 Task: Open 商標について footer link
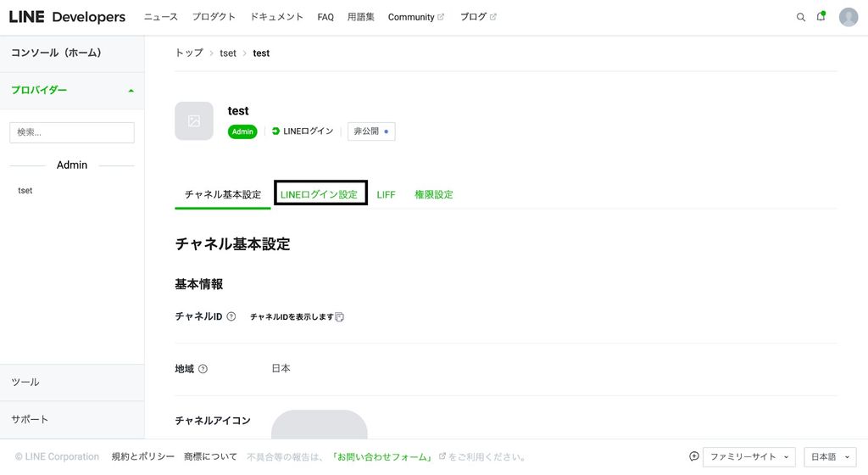point(210,456)
